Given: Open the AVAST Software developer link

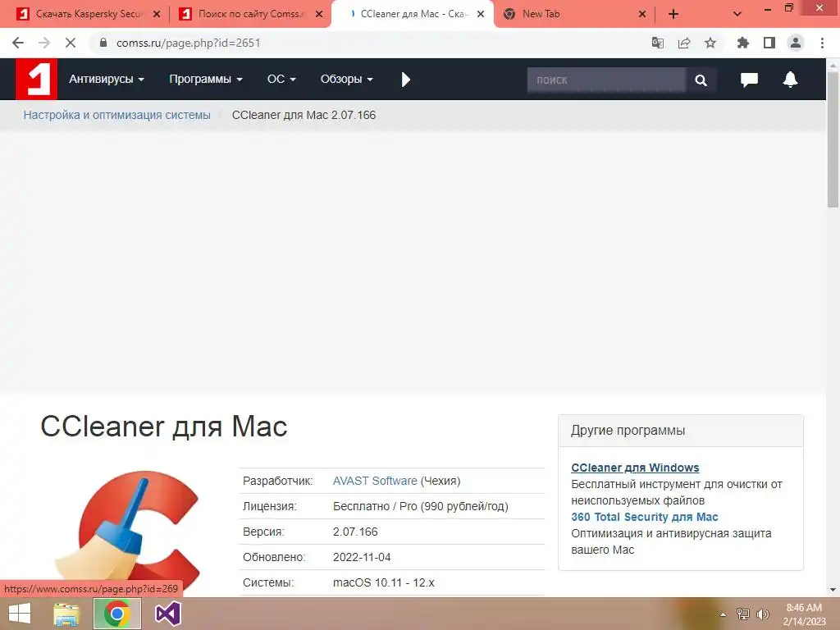Looking at the screenshot, I should (x=374, y=481).
